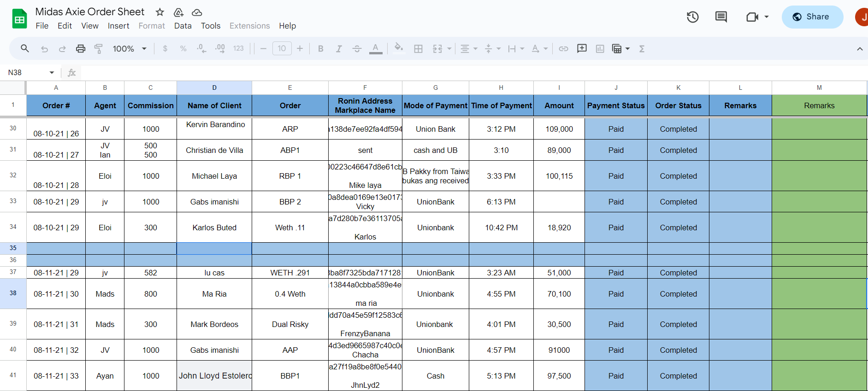
Task: Open the comments panel icon
Action: coord(721,17)
